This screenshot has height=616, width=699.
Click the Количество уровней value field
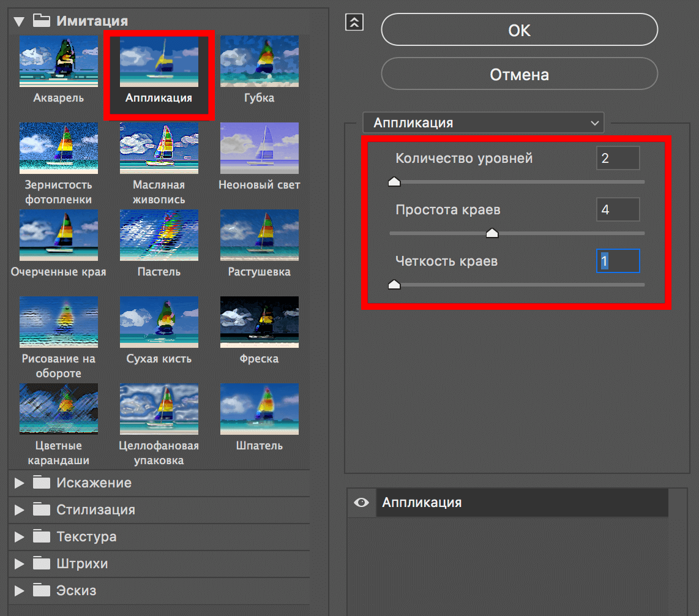pos(618,159)
